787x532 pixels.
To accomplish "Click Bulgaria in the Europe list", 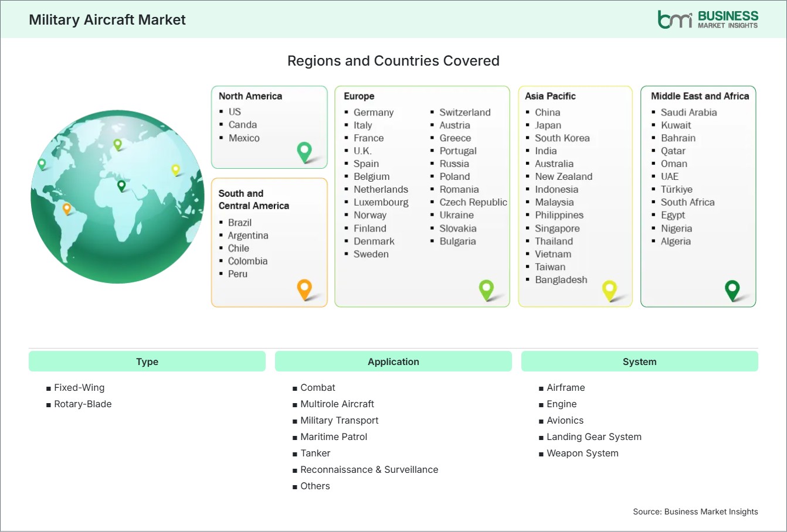I will pyautogui.click(x=458, y=241).
